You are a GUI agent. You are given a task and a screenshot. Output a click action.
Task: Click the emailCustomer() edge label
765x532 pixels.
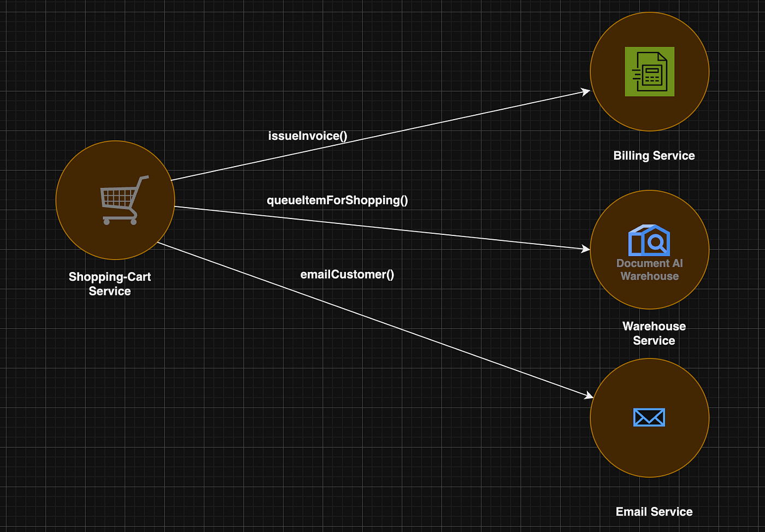coord(347,275)
